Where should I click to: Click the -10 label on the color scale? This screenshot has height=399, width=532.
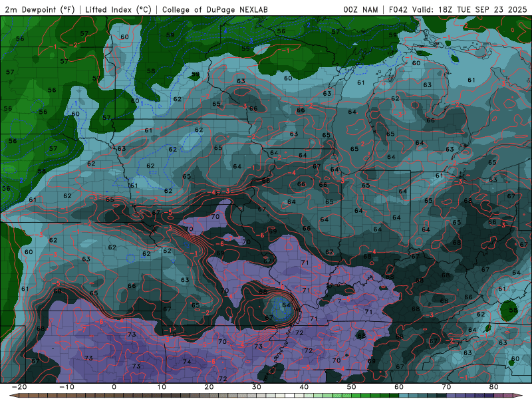pos(66,387)
